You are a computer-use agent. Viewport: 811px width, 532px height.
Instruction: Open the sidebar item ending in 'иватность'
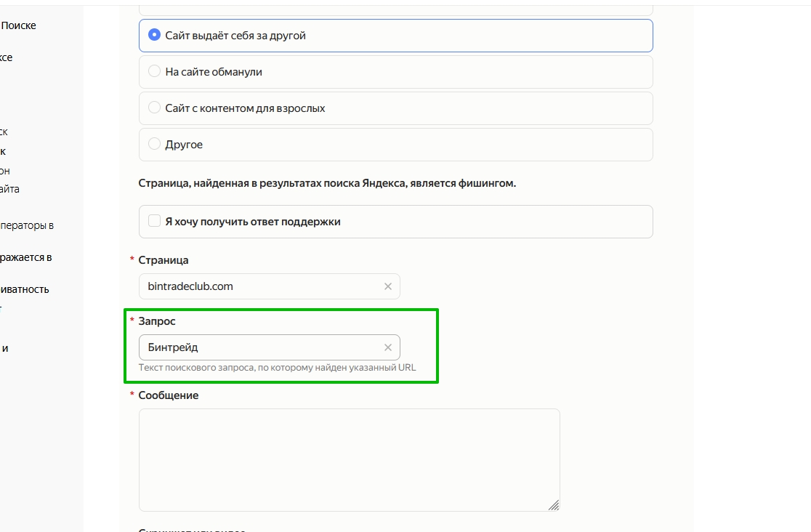(25, 289)
